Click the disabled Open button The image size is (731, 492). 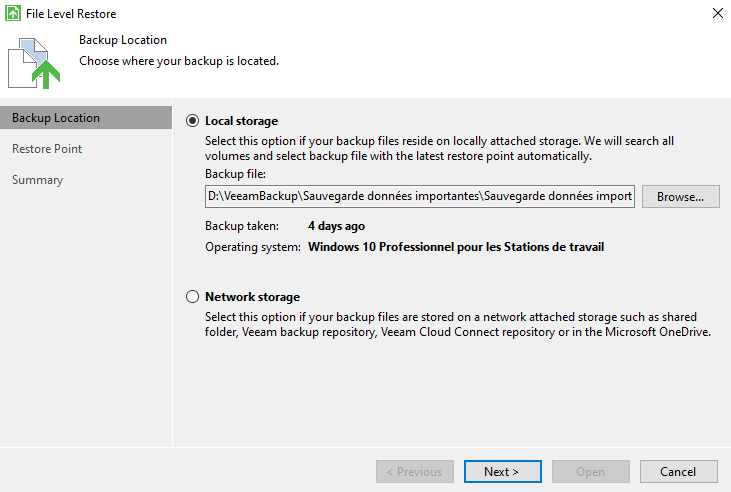[x=591, y=471]
